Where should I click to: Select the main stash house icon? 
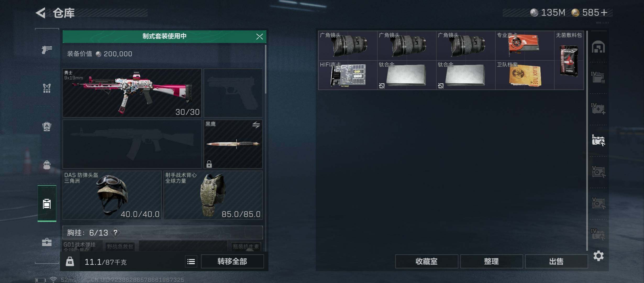[x=598, y=47]
